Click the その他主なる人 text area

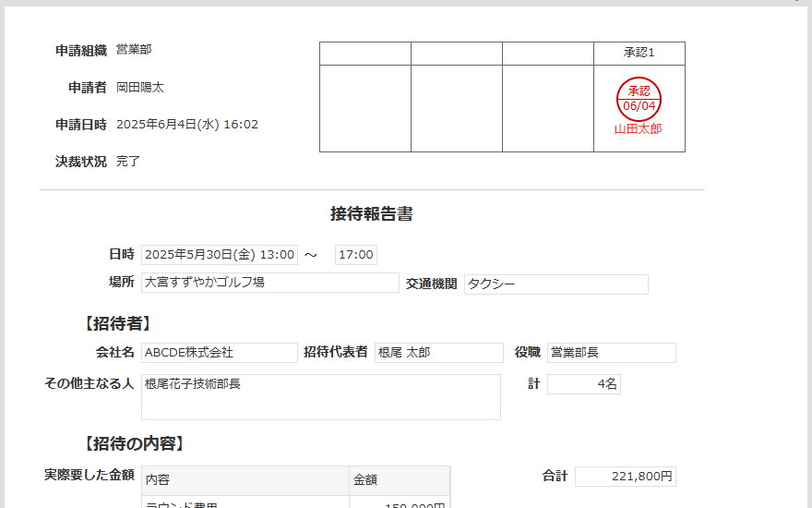click(320, 397)
